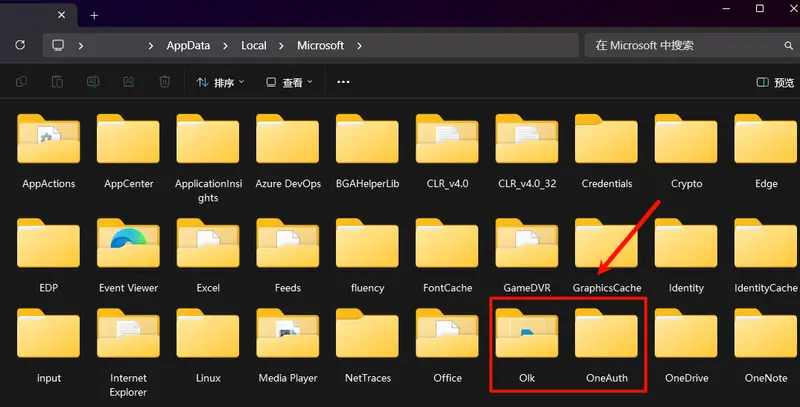Click the OneDrive folder

(686, 346)
